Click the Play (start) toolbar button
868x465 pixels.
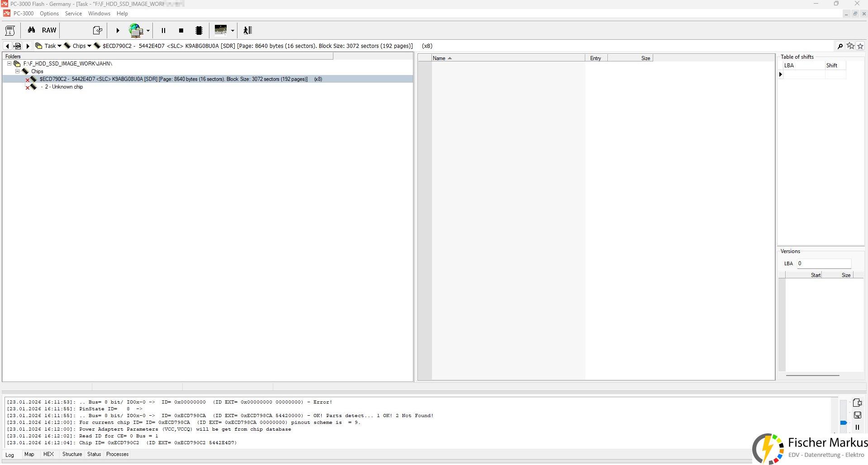tap(118, 31)
